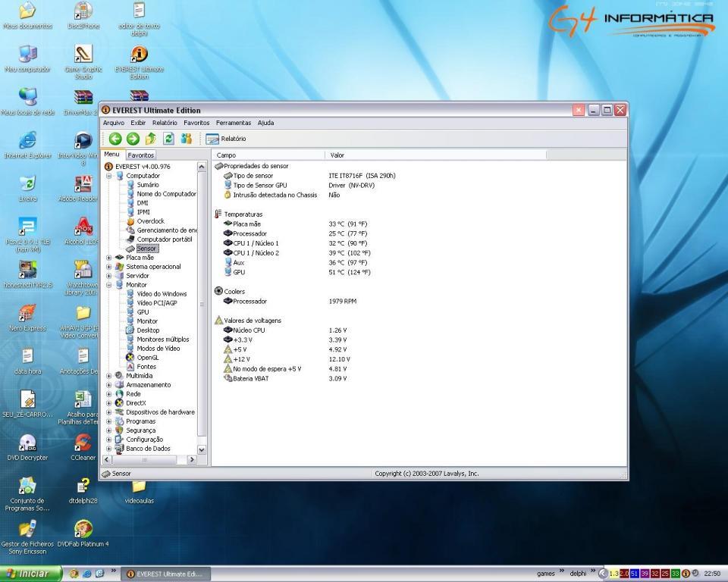Click the tree's vertical scrollbar up arrow

point(202,167)
